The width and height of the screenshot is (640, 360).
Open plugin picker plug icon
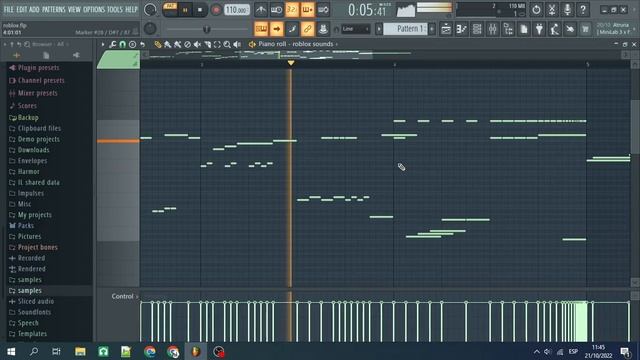pos(539,29)
